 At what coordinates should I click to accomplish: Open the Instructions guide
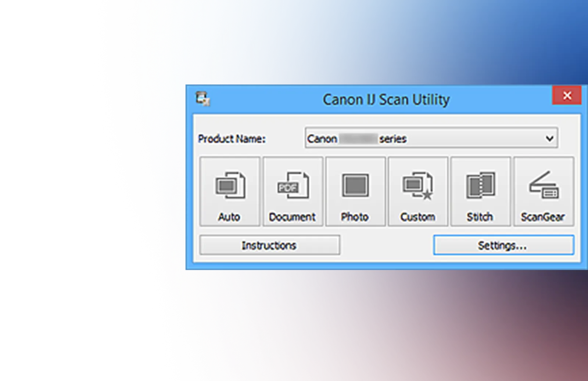coord(269,245)
